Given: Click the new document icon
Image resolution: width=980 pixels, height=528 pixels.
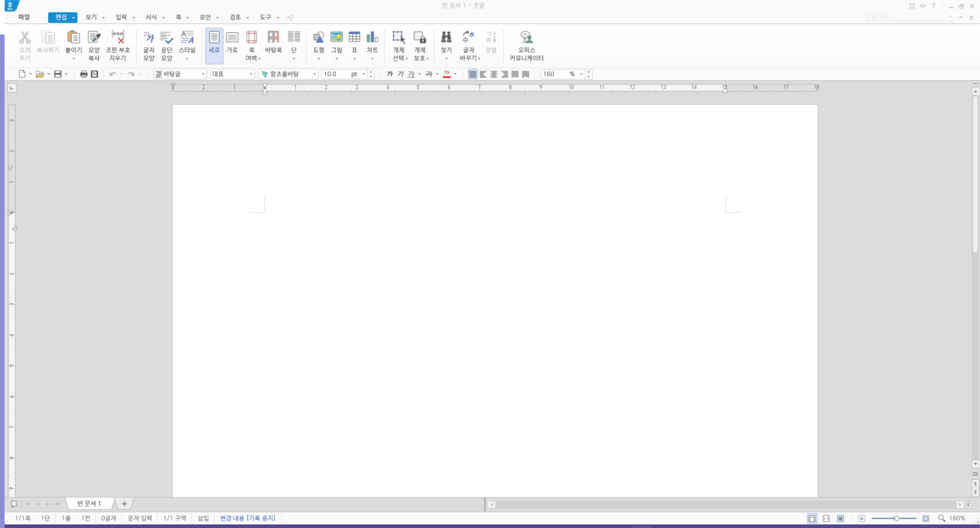Looking at the screenshot, I should pyautogui.click(x=22, y=74).
